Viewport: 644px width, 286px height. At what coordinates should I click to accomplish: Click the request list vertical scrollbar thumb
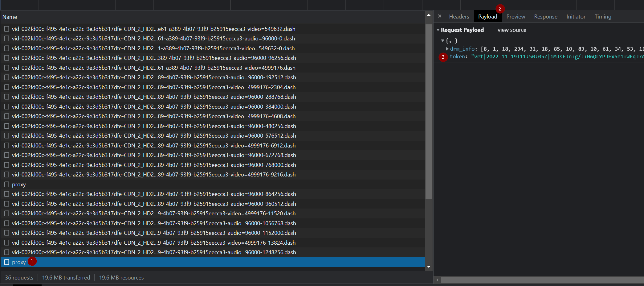tap(429, 112)
